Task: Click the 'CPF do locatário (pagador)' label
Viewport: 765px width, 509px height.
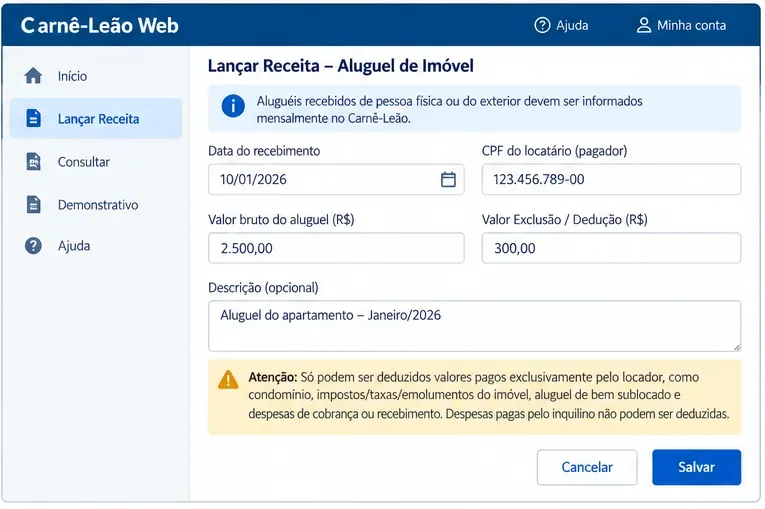Action: [554, 151]
